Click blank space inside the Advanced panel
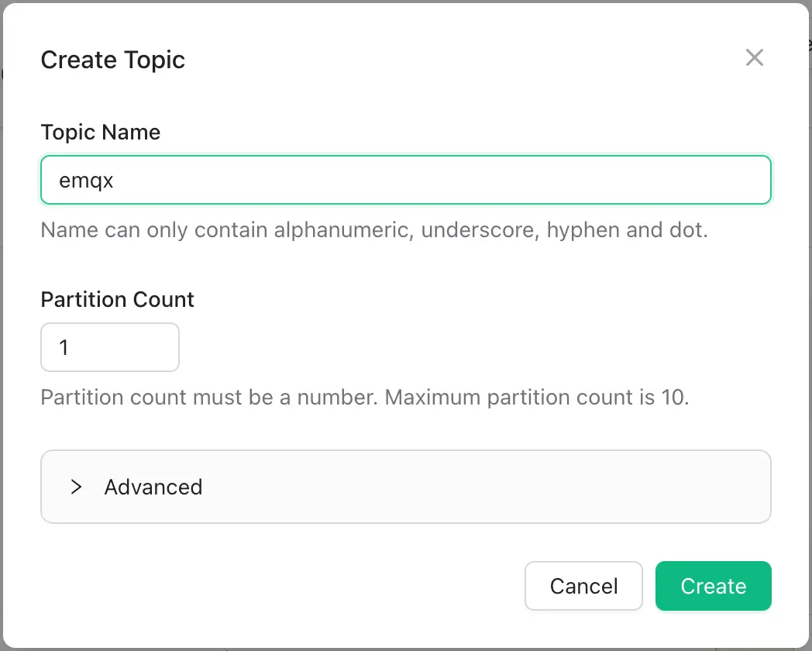The image size is (812, 651). click(480, 487)
